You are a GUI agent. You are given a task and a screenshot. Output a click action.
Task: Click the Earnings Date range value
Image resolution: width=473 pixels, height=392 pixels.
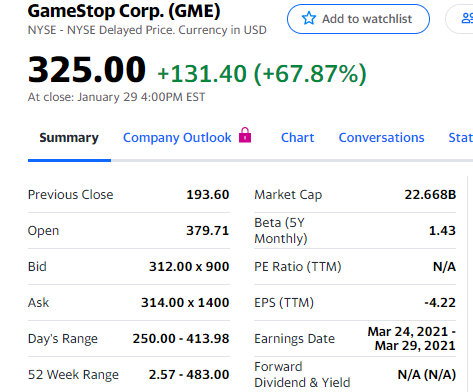pos(412,339)
